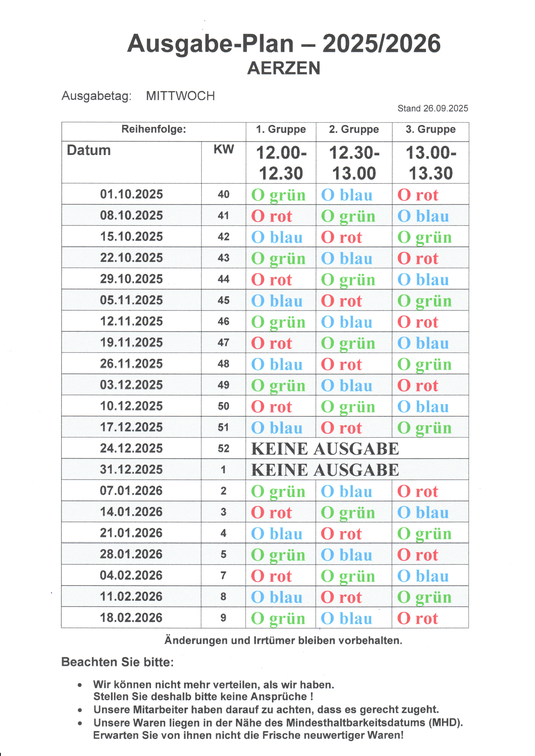Click the date cell 01.10.2025
This screenshot has width=535, height=756.
[131, 194]
